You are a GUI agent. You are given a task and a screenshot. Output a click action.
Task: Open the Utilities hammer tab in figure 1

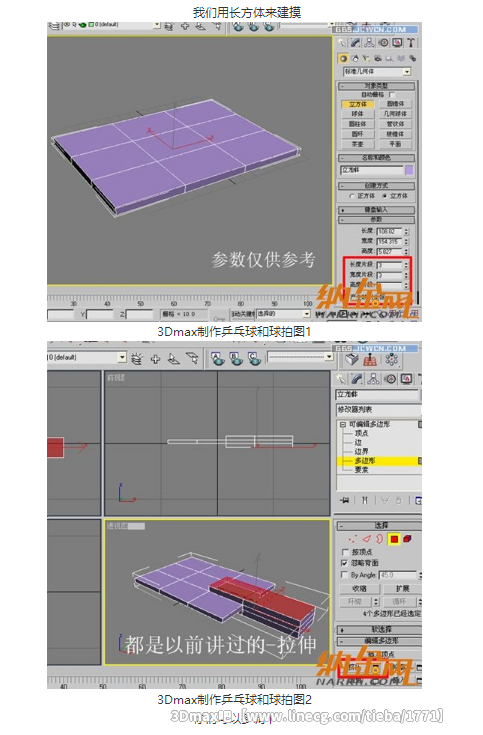(x=411, y=43)
